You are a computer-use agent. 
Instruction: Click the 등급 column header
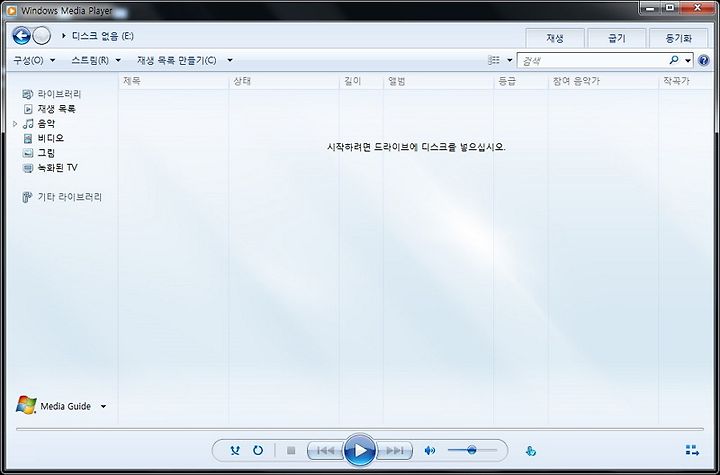click(x=521, y=81)
